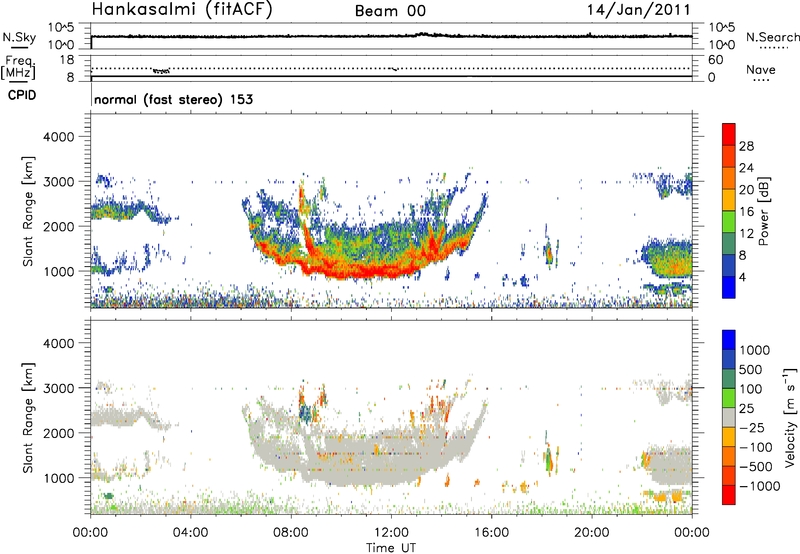
Task: Click the '100' label on the Velocity colorbar
Action: 750,389
